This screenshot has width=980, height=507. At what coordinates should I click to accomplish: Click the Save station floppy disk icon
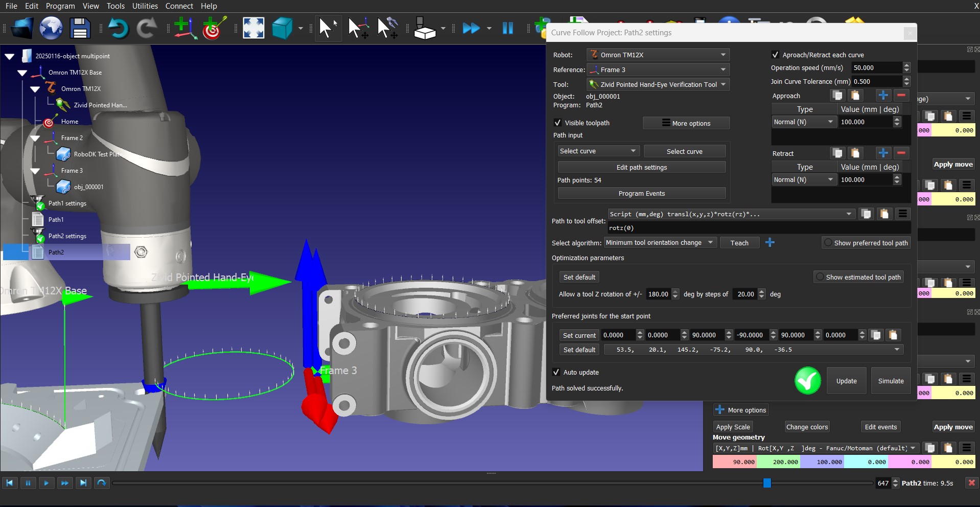click(80, 28)
